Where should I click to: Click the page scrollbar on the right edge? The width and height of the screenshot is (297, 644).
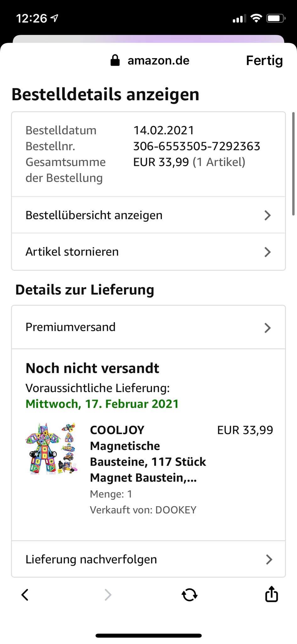(294, 164)
